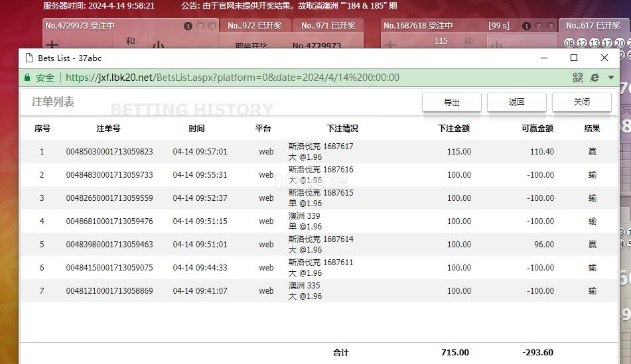
Task: Click total bet amount 715.00
Action: (x=455, y=352)
